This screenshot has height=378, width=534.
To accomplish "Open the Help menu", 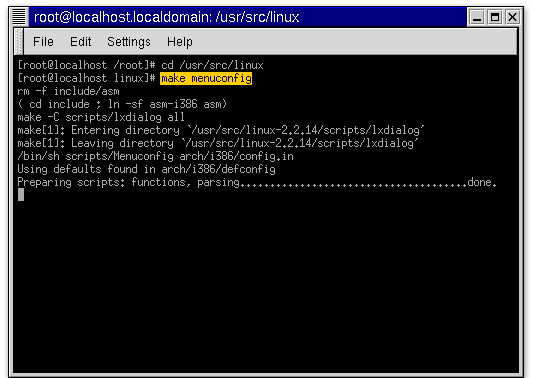I will click(x=180, y=42).
